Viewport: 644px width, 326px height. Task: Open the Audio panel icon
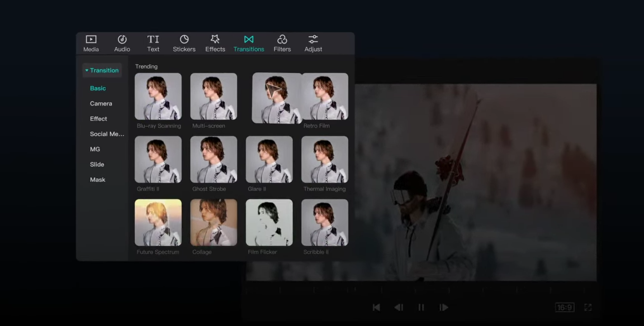[x=122, y=40]
